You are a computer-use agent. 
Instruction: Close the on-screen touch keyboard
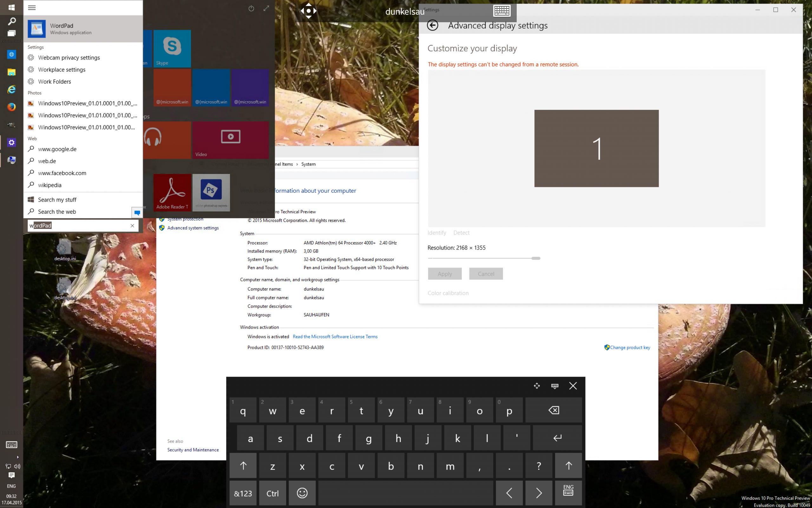point(573,386)
